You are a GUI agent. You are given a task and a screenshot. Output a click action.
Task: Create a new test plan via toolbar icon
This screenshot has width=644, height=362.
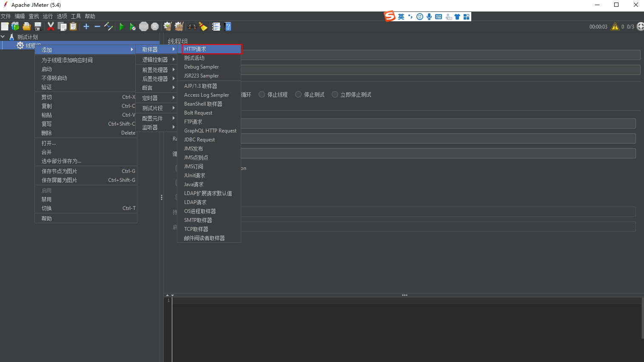pos(5,26)
